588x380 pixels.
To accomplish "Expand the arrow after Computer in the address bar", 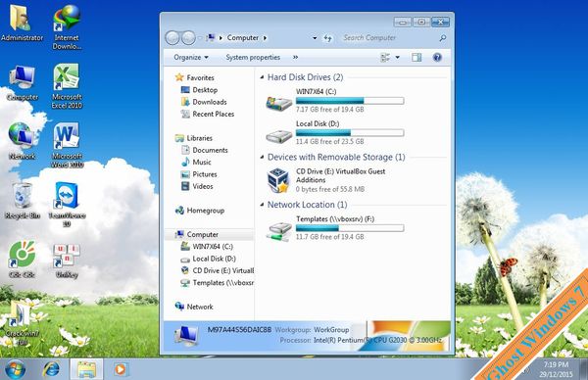I will 266,38.
